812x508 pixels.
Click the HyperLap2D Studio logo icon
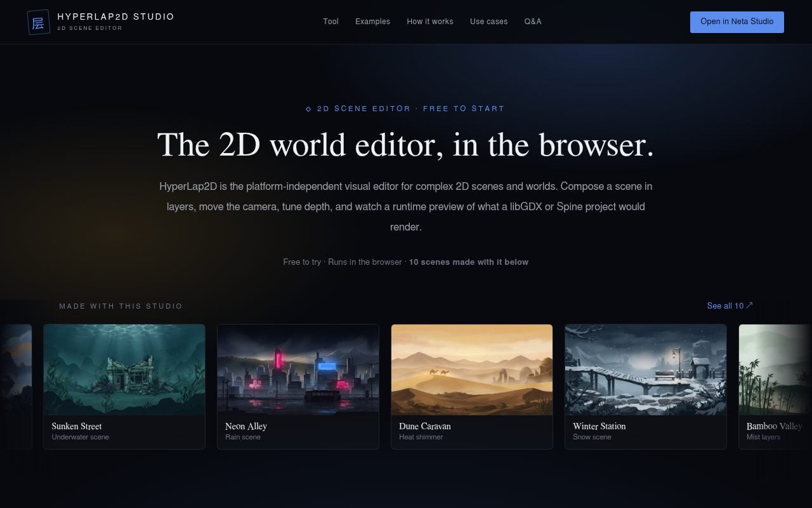tap(39, 22)
